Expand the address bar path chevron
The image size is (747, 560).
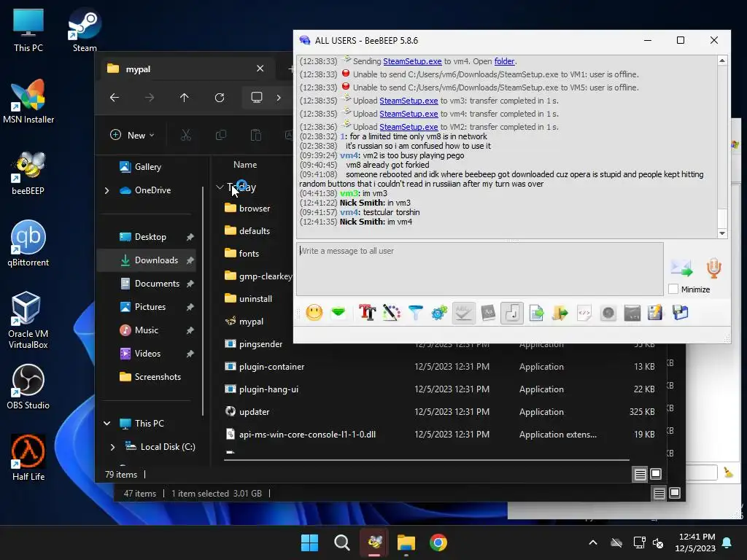tap(279, 98)
